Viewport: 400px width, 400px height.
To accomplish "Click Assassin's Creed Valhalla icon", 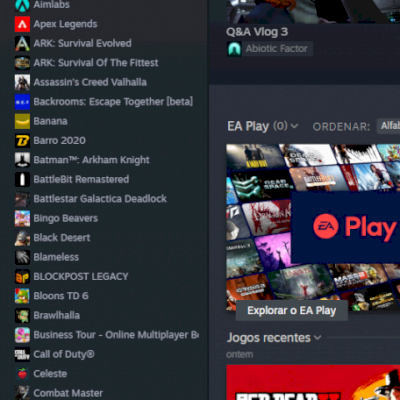I will click(22, 82).
